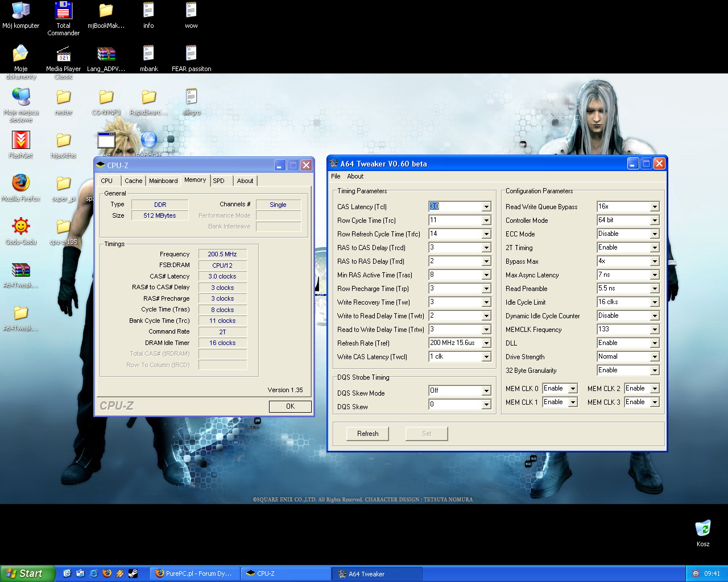Expand Read Write Queue Bypass dropdown

click(x=655, y=207)
